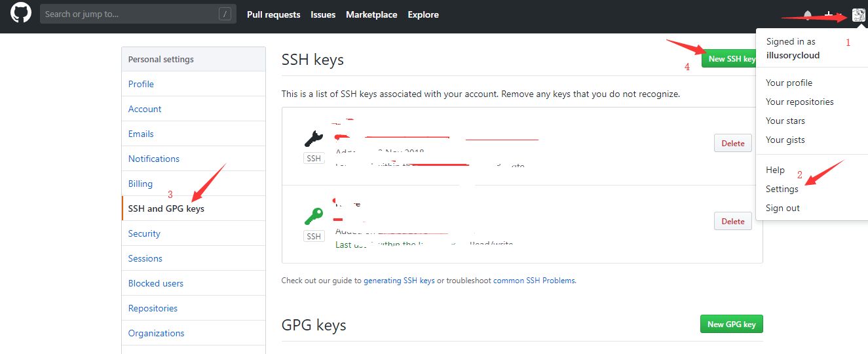The height and width of the screenshot is (354, 868).
Task: Focus the Search or jump to field
Action: click(138, 14)
